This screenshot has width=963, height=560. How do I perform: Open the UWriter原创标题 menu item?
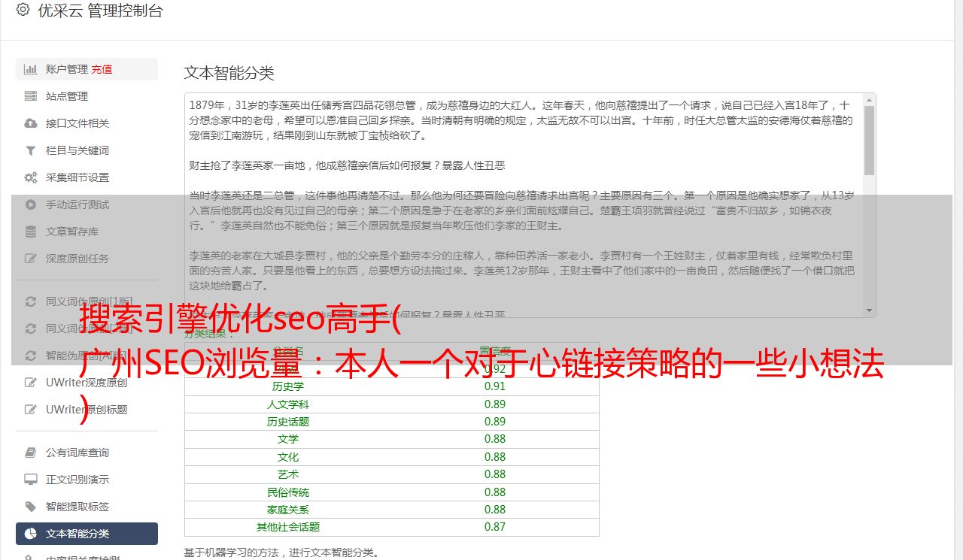click(87, 410)
